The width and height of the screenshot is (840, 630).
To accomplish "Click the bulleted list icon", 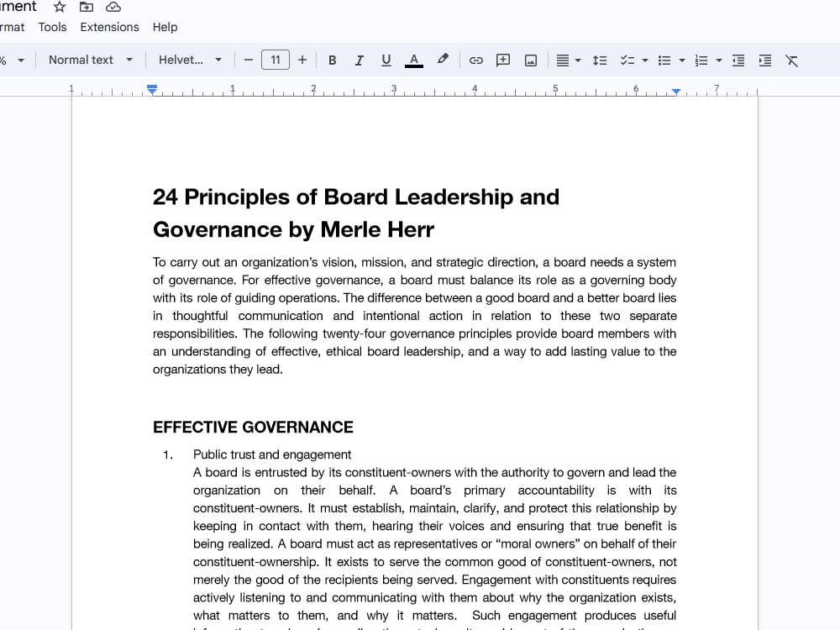I will (x=664, y=60).
